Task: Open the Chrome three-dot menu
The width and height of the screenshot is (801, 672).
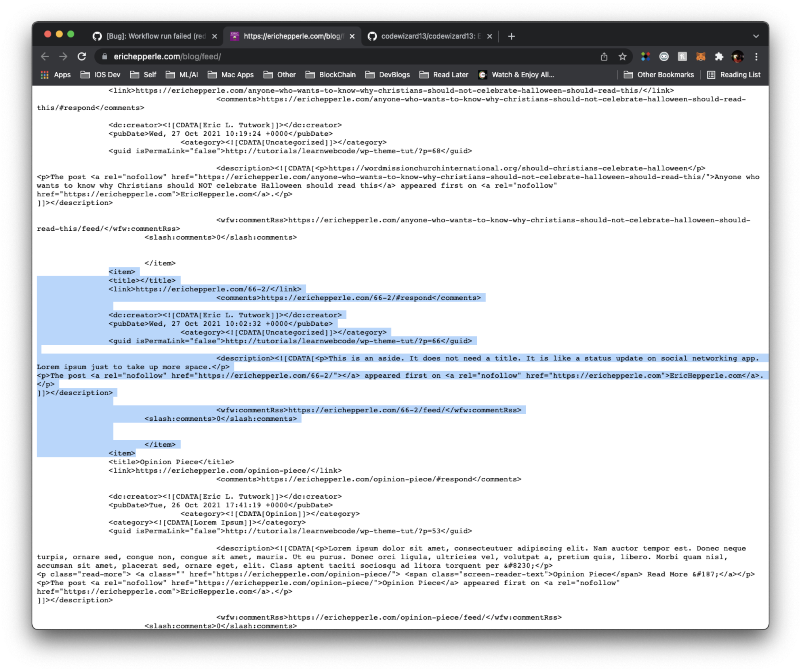Action: pyautogui.click(x=756, y=57)
